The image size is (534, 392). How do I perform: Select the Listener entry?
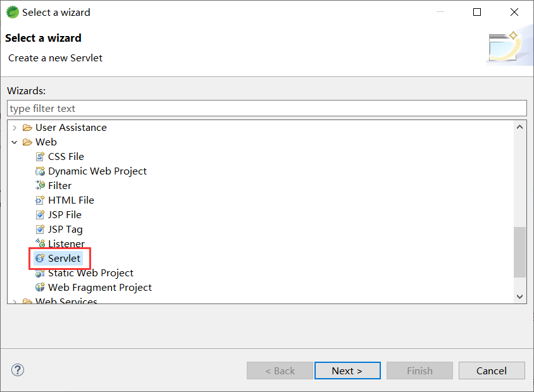(66, 243)
